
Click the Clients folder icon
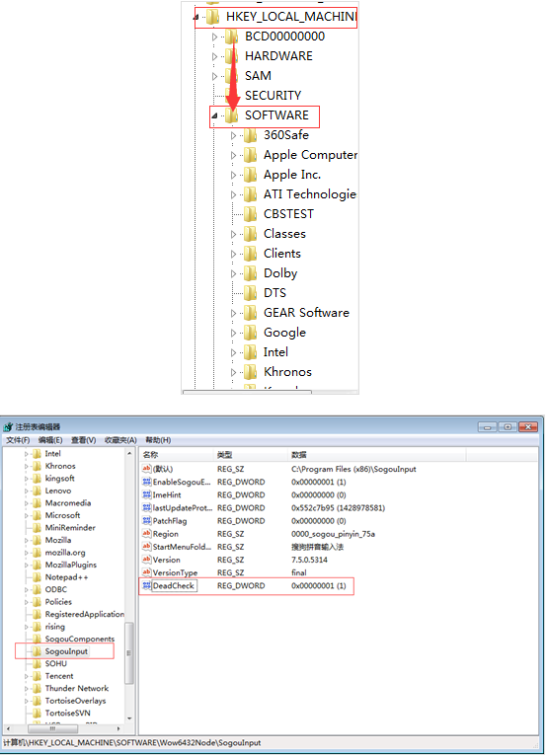[x=251, y=253]
